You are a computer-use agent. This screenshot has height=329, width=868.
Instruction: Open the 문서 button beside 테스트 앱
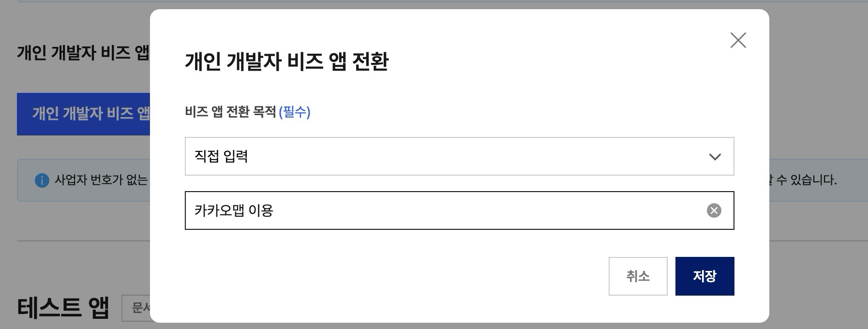pos(136,308)
